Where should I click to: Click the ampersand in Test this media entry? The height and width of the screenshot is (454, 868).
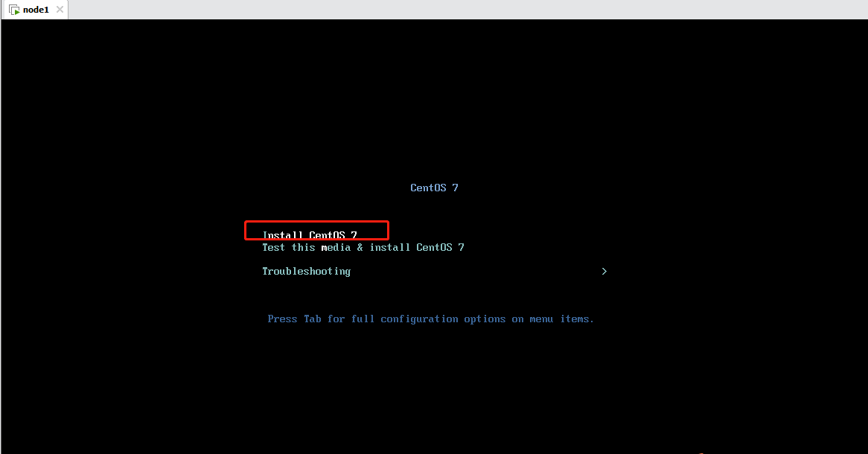pyautogui.click(x=360, y=248)
